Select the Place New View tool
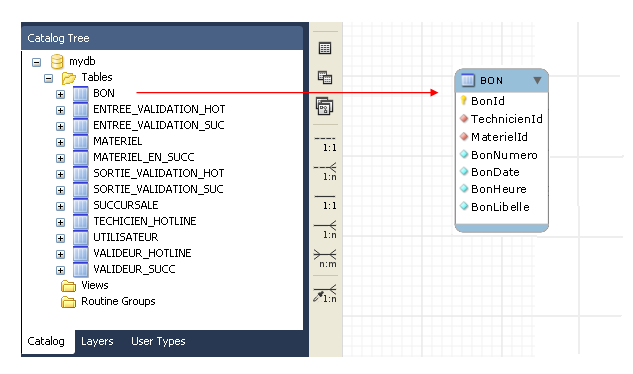 (x=325, y=77)
